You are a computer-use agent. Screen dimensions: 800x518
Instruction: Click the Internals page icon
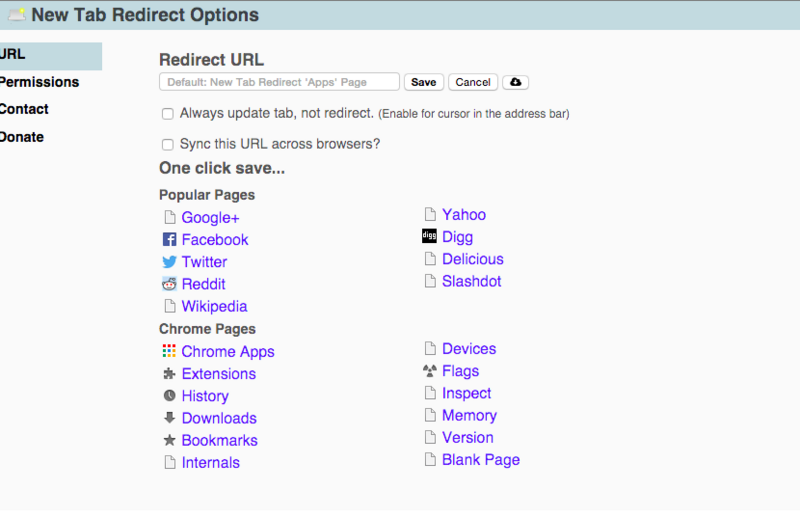coord(169,462)
